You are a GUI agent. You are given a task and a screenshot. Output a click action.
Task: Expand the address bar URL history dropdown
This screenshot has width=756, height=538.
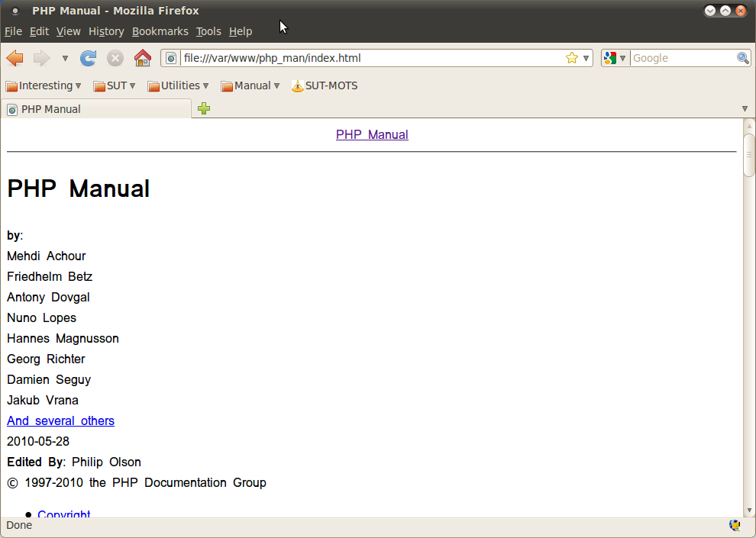[x=586, y=58]
